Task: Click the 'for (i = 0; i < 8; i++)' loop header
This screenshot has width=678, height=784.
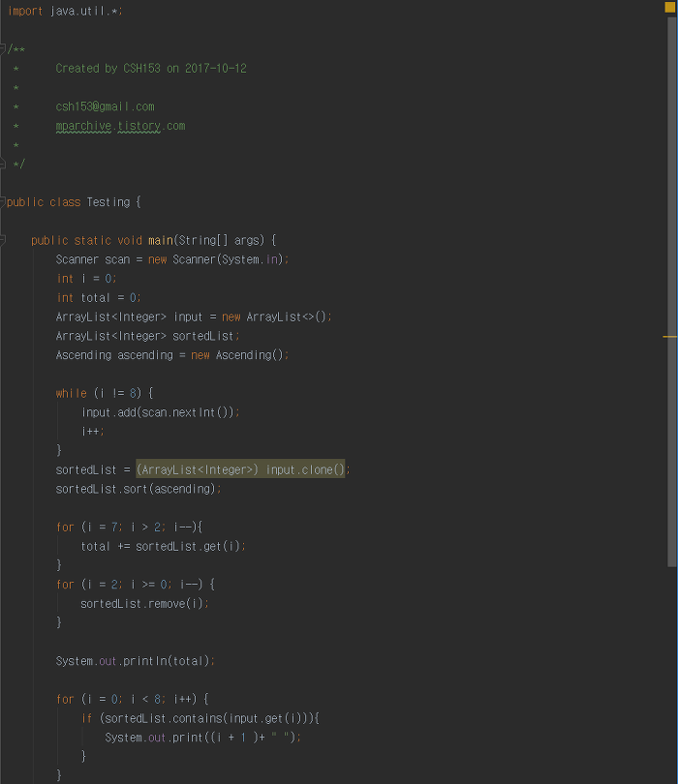Action: pyautogui.click(x=132, y=699)
